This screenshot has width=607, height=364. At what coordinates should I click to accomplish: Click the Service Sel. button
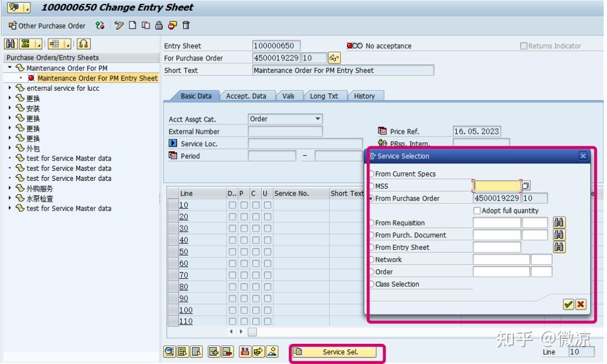(333, 352)
